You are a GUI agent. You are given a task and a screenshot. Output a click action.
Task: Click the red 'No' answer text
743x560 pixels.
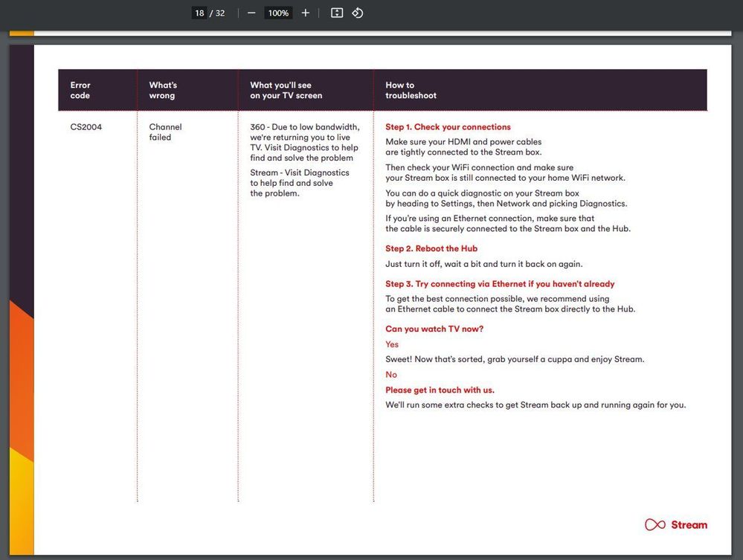tap(391, 375)
